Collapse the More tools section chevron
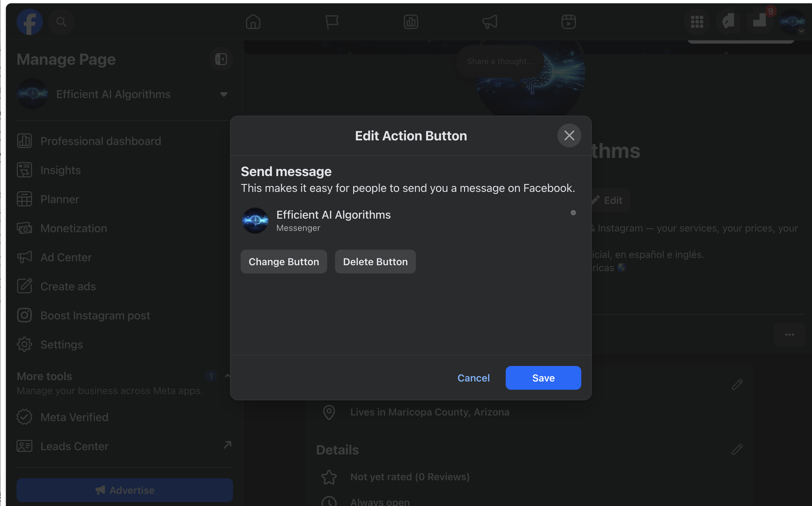This screenshot has height=506, width=812. pyautogui.click(x=227, y=376)
